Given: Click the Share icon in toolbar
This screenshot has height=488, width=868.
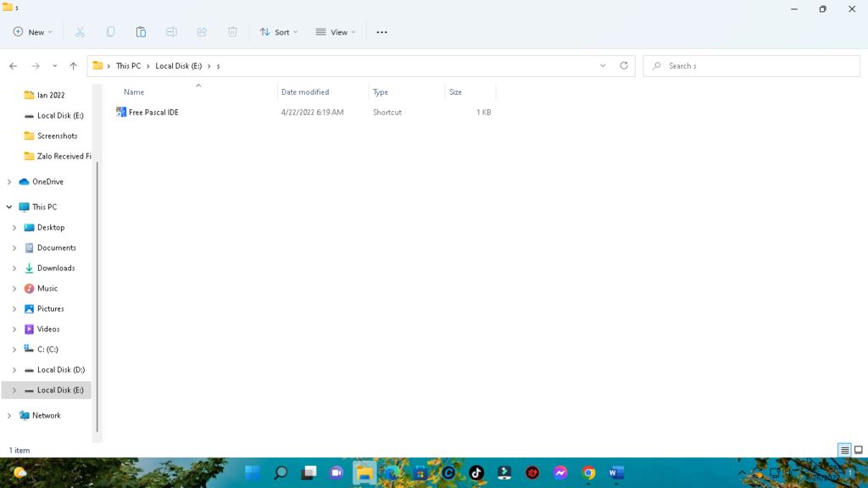Looking at the screenshot, I should [x=202, y=32].
